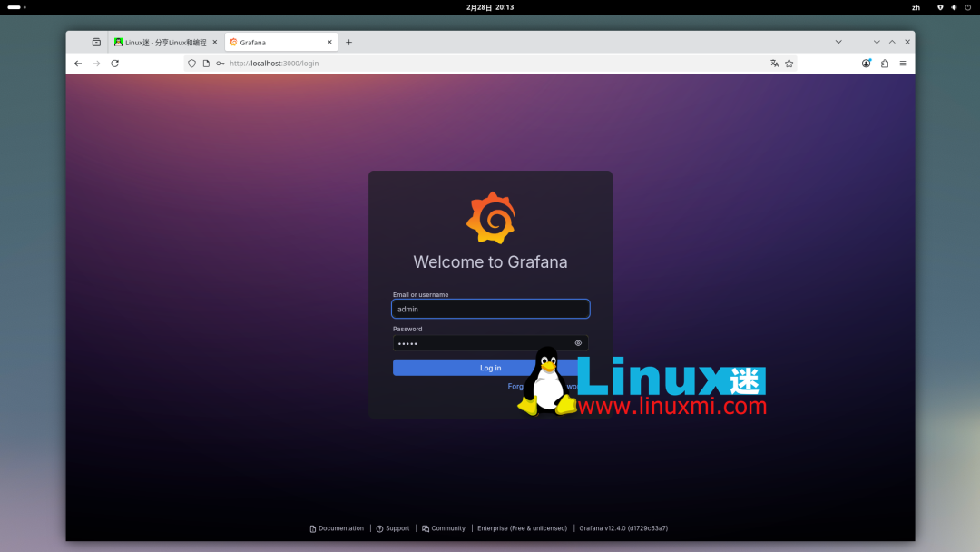Open the list-all-tabs chevron
Screen dimensions: 980x552
coord(838,41)
